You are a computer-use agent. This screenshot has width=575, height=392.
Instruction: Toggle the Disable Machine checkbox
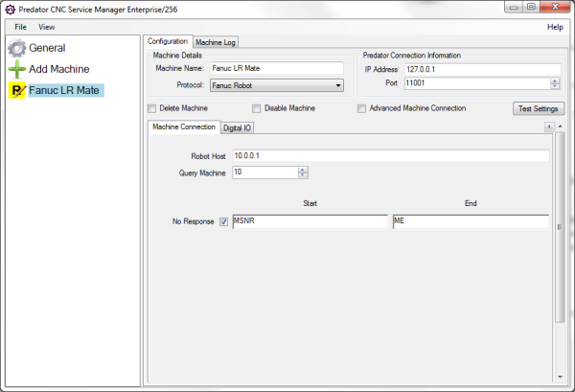257,108
